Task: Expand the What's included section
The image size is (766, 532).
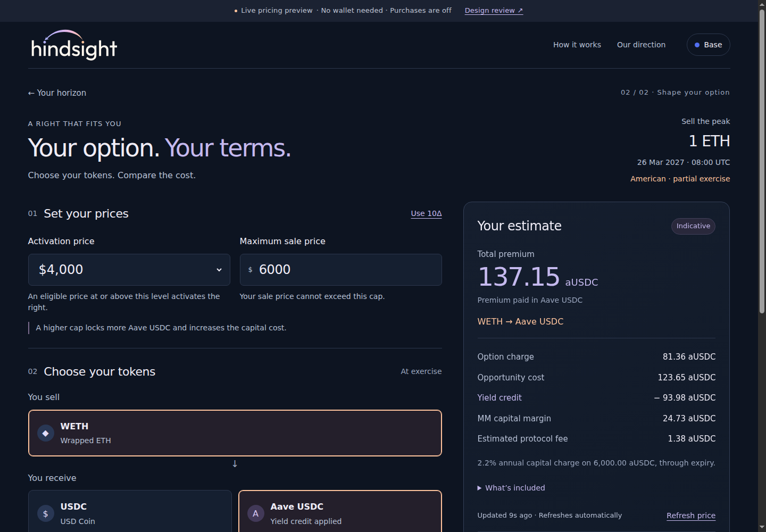Action: click(x=511, y=488)
